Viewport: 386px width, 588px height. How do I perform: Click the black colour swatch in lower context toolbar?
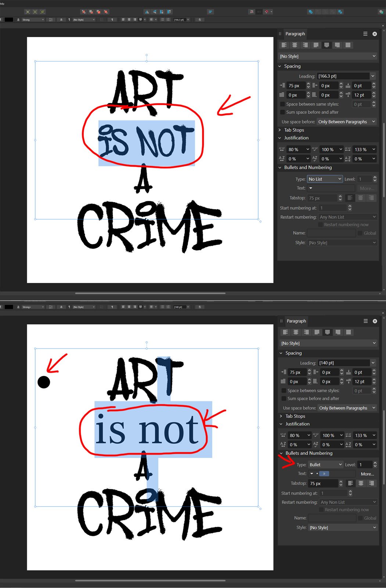9,307
